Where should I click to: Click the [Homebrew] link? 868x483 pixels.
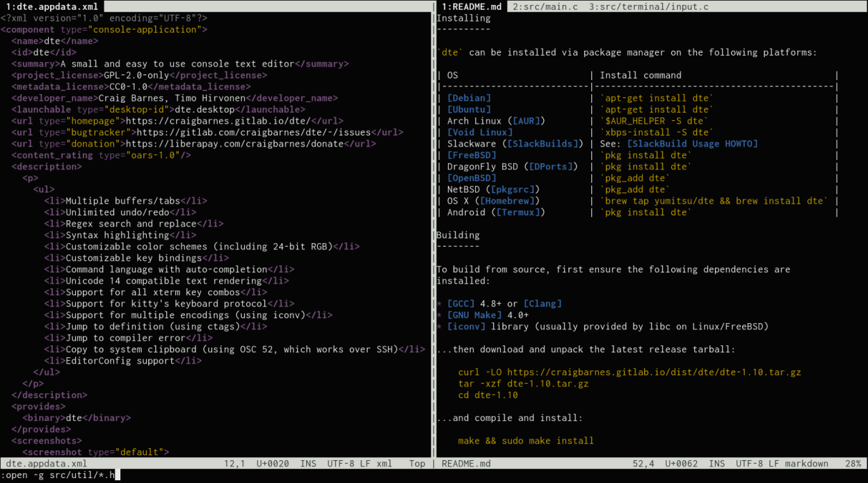coord(507,201)
